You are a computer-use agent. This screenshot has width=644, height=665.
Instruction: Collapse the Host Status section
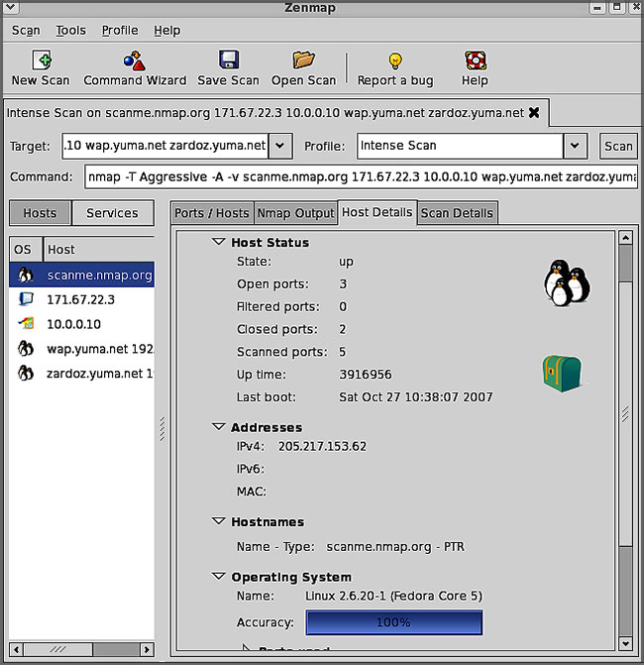[218, 242]
